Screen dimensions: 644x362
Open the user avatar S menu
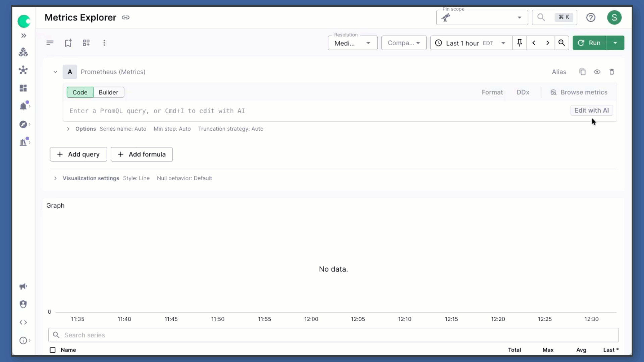(614, 17)
